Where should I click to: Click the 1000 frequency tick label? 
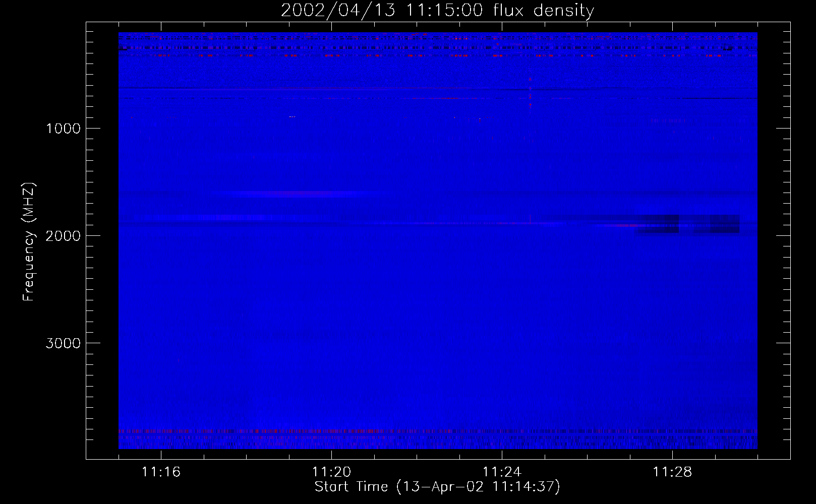(63, 129)
